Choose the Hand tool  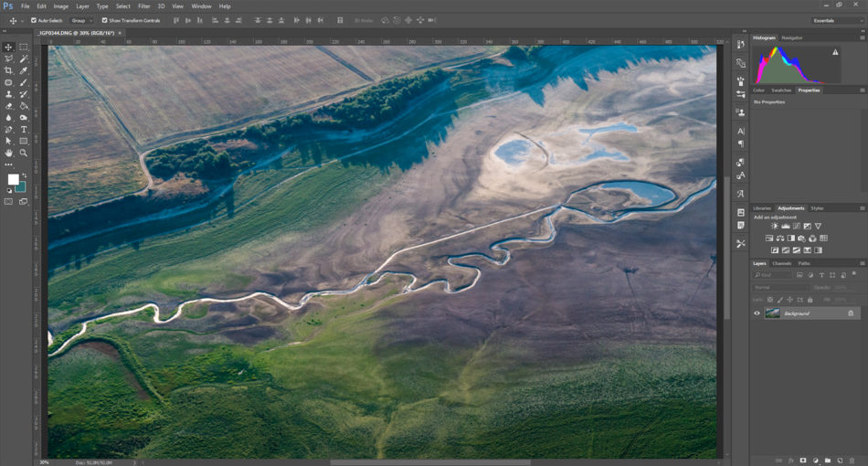[x=9, y=153]
